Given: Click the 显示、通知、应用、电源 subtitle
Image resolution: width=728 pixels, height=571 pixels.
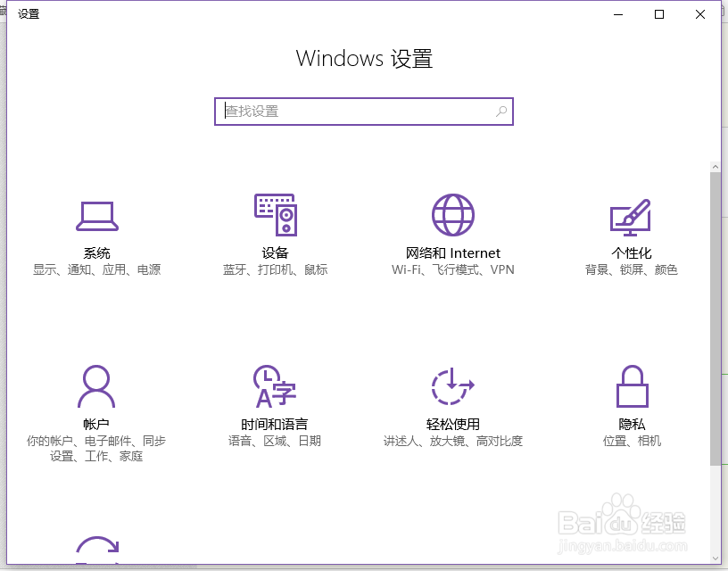Looking at the screenshot, I should (97, 269).
